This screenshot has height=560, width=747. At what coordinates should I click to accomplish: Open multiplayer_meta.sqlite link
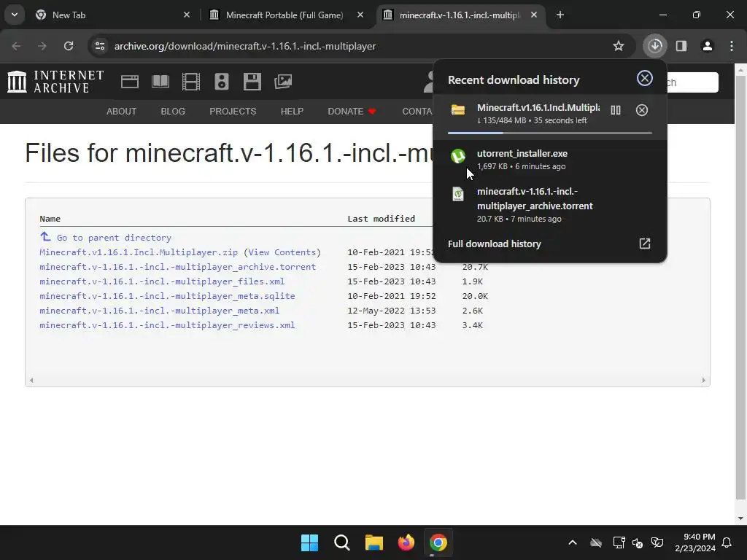coord(167,296)
